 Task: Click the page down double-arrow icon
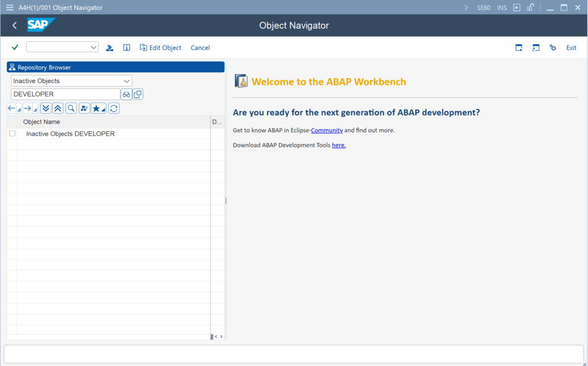pos(45,108)
